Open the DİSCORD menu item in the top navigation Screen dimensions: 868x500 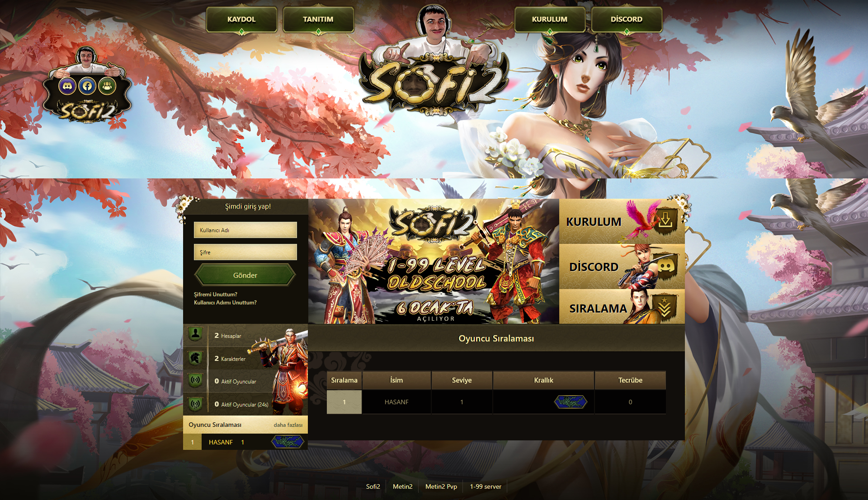pyautogui.click(x=627, y=19)
